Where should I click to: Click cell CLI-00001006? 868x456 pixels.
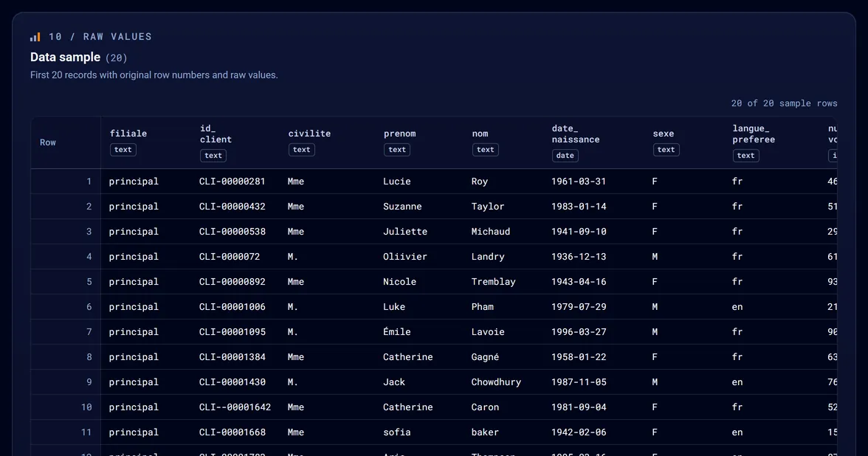click(232, 307)
